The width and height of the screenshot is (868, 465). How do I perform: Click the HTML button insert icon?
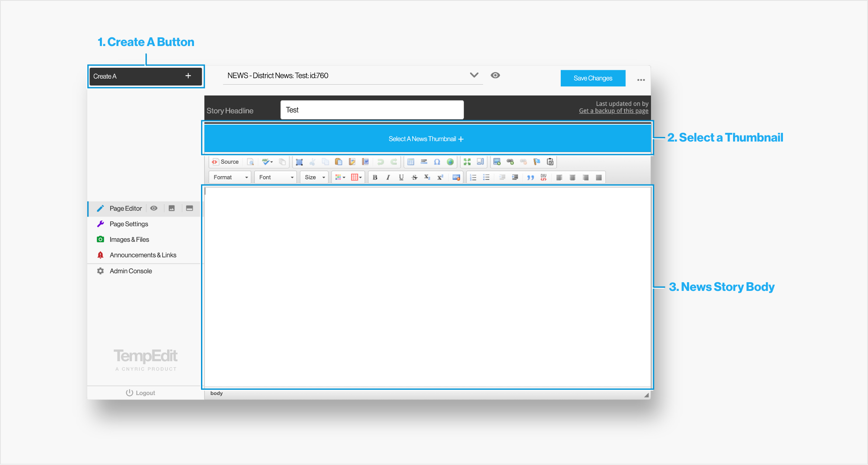click(456, 178)
